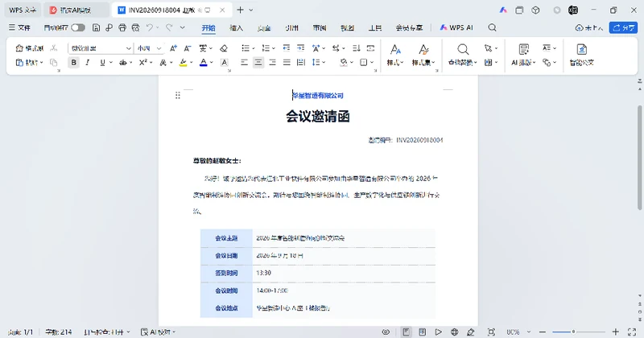
Task: Open the Smart Document (智能公文) tool
Action: tap(581, 55)
